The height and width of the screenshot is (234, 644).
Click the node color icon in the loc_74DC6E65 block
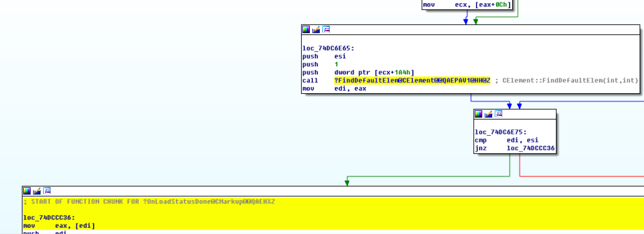click(x=306, y=30)
